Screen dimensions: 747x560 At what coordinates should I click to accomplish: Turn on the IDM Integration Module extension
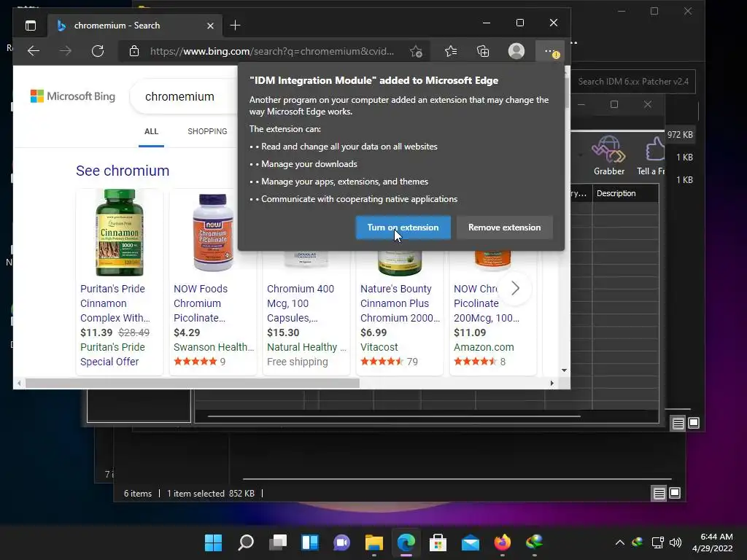pyautogui.click(x=403, y=227)
